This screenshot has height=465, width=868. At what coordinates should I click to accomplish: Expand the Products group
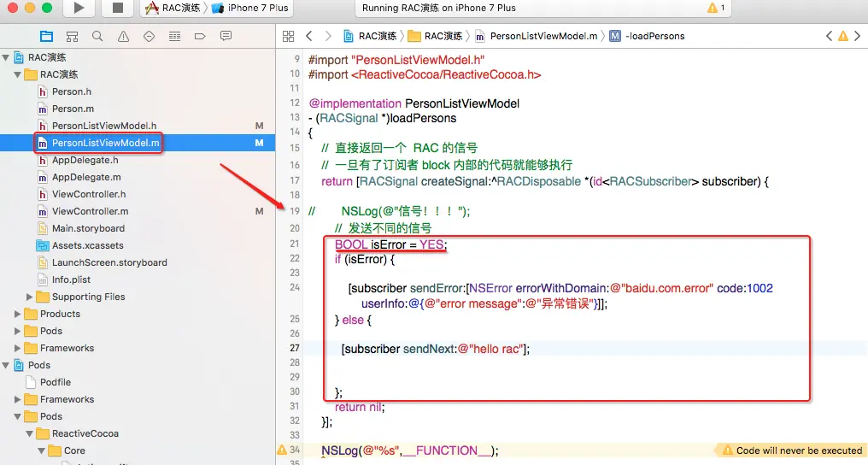17,315
